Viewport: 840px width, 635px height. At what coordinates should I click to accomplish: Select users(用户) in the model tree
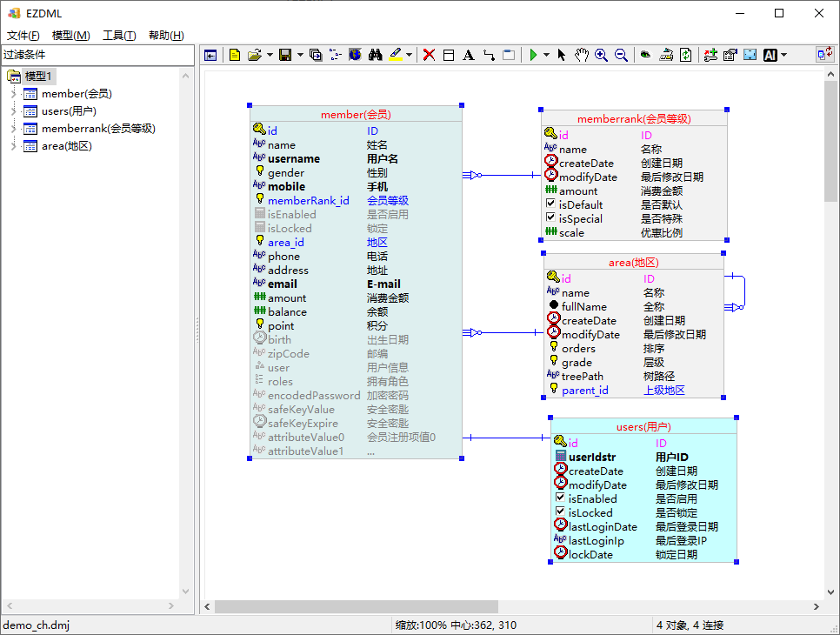[x=69, y=111]
